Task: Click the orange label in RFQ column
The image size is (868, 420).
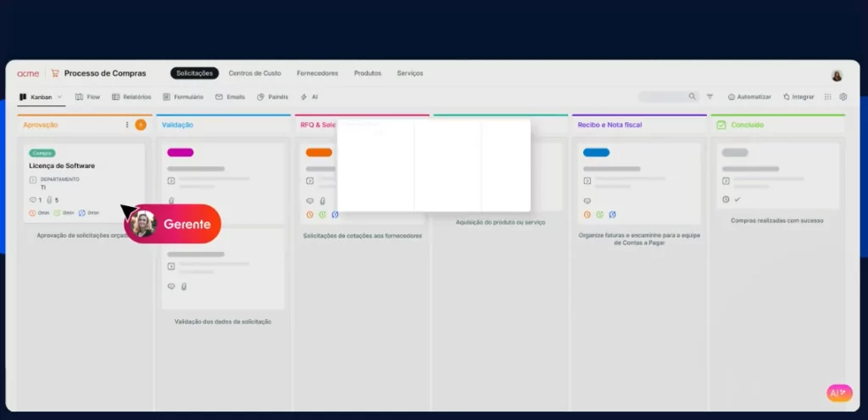Action: coord(319,153)
